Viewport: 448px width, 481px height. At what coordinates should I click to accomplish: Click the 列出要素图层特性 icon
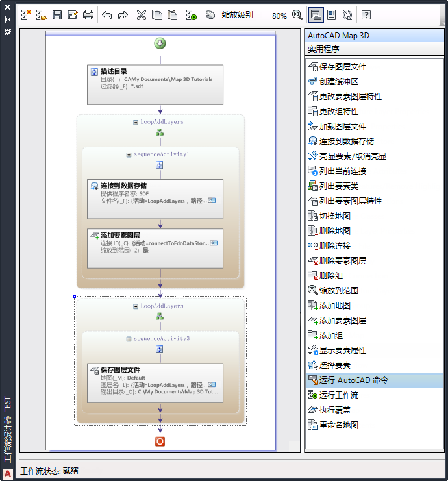[313, 201]
